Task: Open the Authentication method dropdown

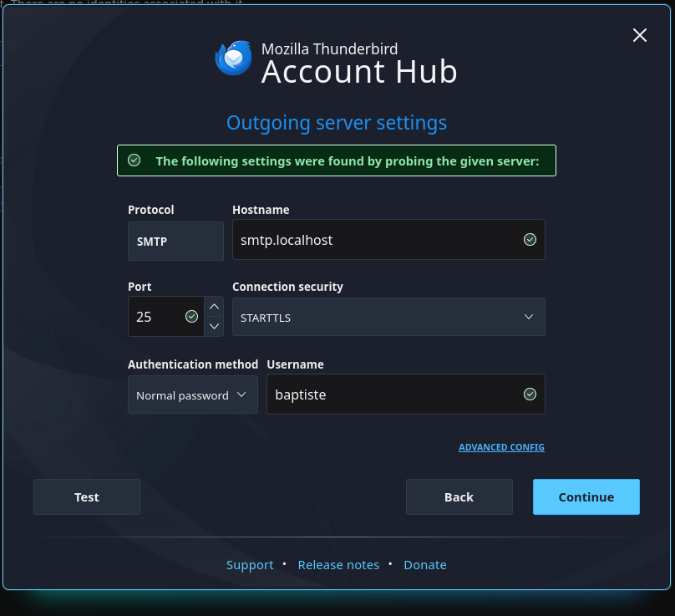Action: pos(192,394)
